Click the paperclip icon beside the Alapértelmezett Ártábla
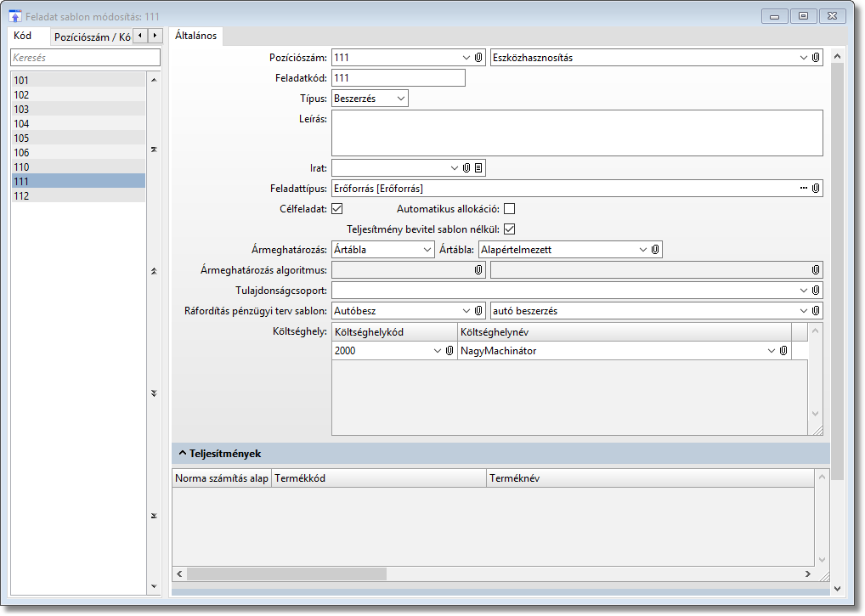The height and width of the screenshot is (616, 865). (x=655, y=250)
